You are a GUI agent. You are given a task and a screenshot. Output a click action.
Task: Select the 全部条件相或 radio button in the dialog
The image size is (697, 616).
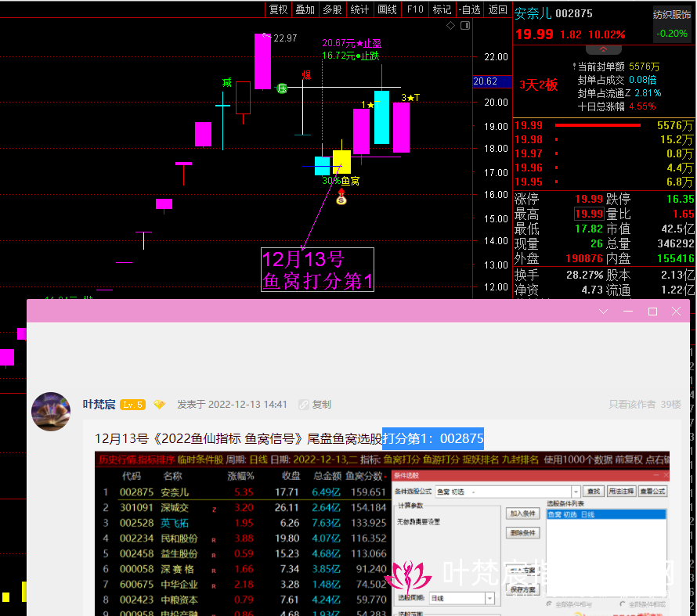click(623, 604)
